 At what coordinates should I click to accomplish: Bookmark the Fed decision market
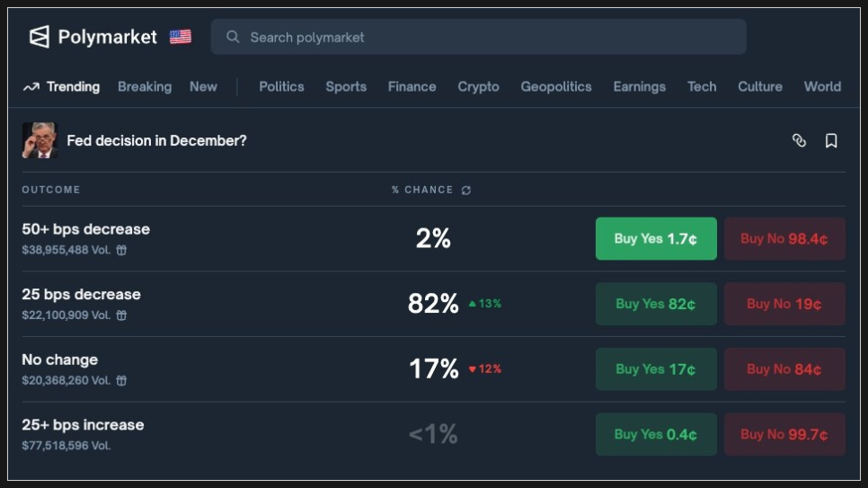point(831,140)
